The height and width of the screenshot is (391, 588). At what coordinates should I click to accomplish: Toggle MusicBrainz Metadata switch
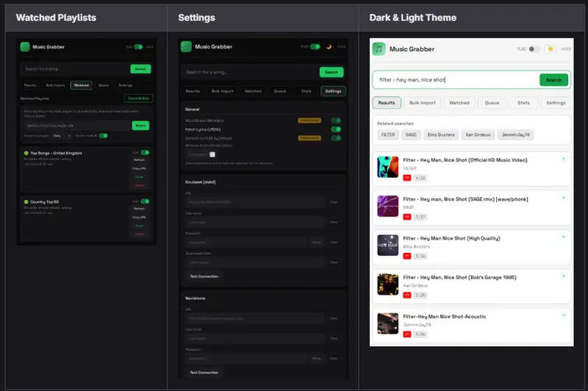(x=336, y=121)
